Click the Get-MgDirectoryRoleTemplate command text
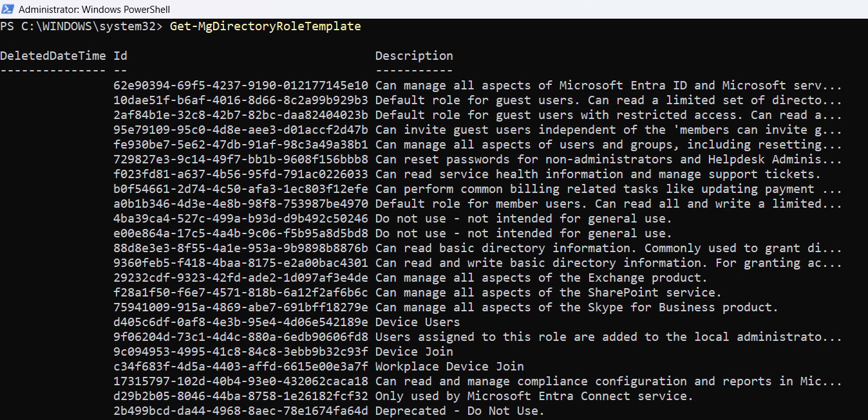The width and height of the screenshot is (868, 420). pos(265,26)
